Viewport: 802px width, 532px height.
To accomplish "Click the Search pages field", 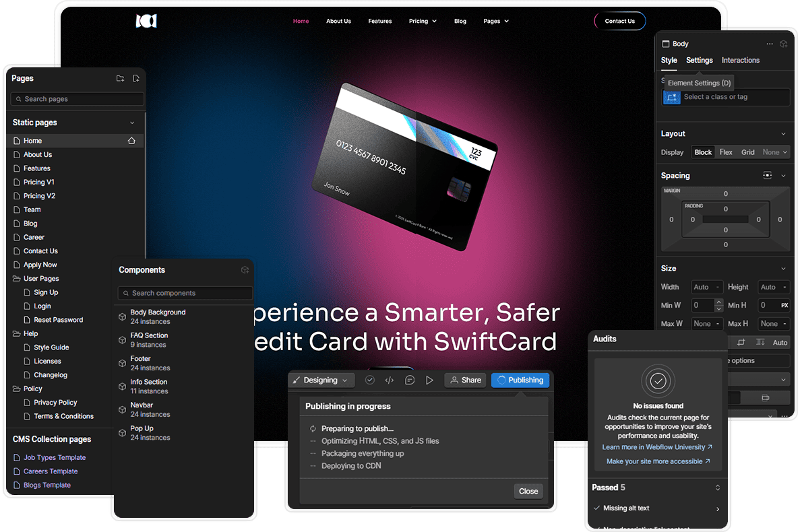I will [x=78, y=99].
